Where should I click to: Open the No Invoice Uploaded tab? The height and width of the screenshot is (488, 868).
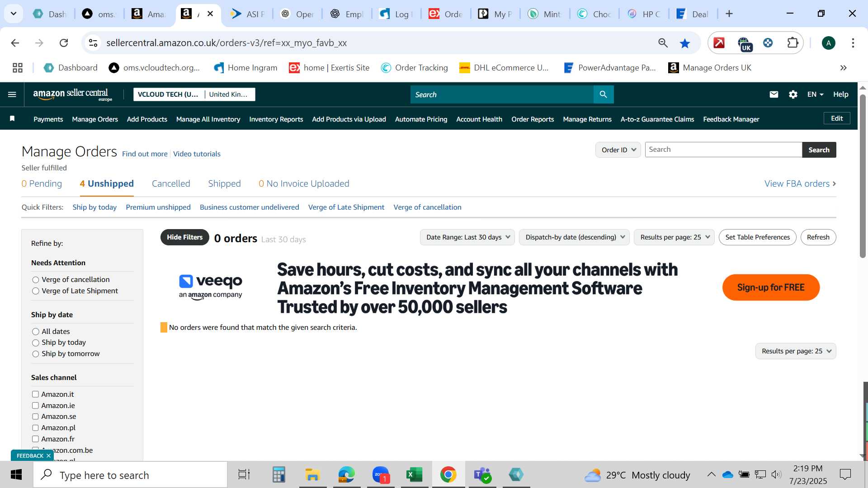[x=304, y=183]
